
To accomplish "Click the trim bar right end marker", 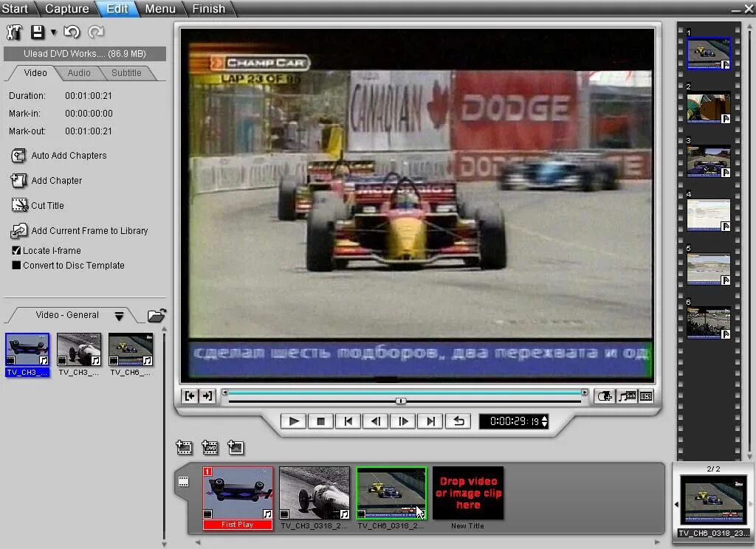I will (x=585, y=393).
